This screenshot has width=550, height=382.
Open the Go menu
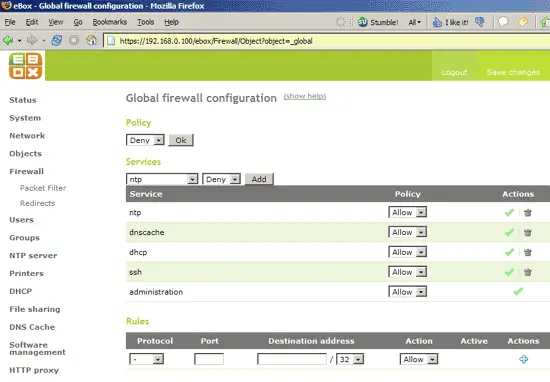coord(78,22)
